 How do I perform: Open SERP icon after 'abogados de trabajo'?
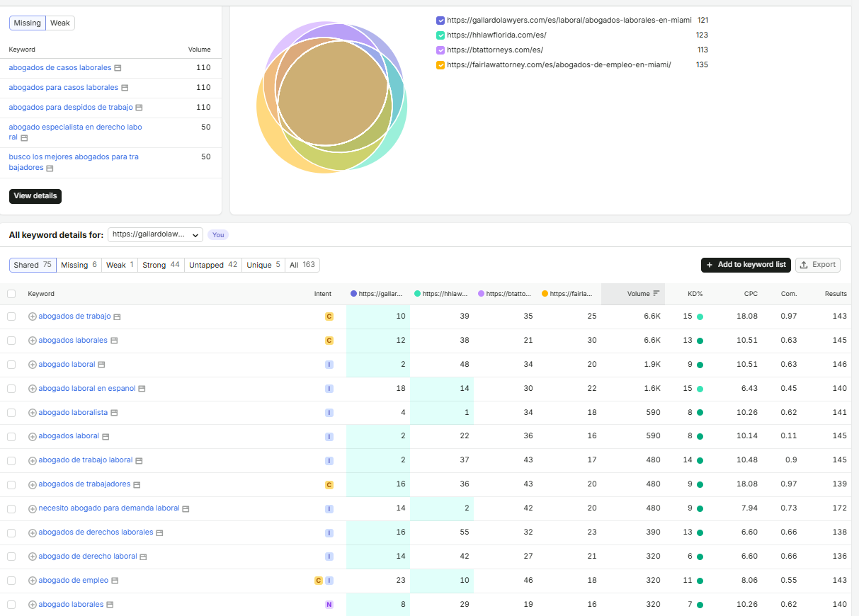click(x=118, y=317)
